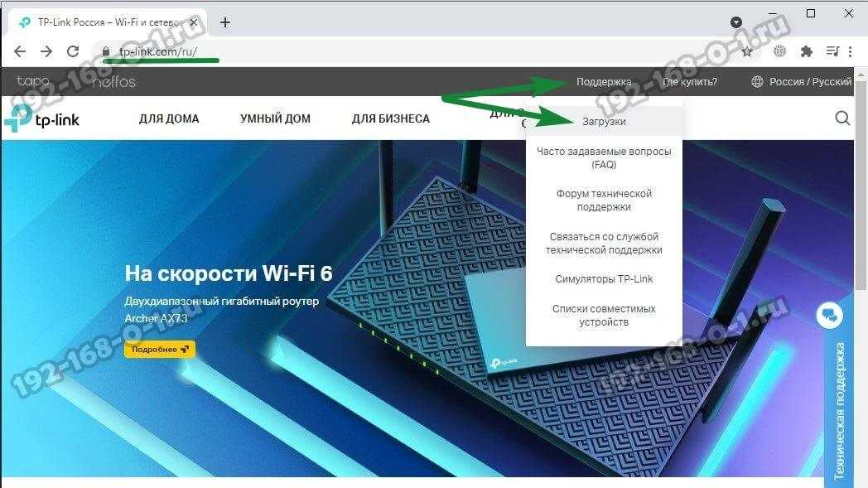The width and height of the screenshot is (868, 488).
Task: Open the Где купить? link
Action: 690,81
